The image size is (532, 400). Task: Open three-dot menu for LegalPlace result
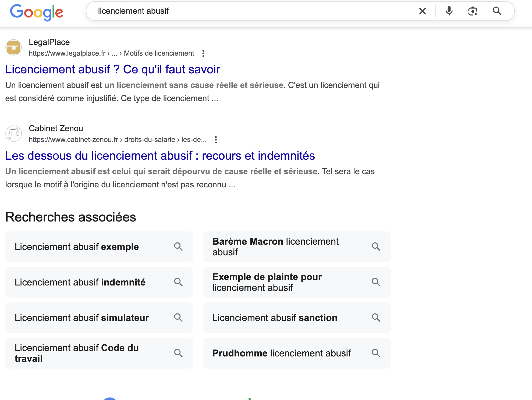coord(203,53)
